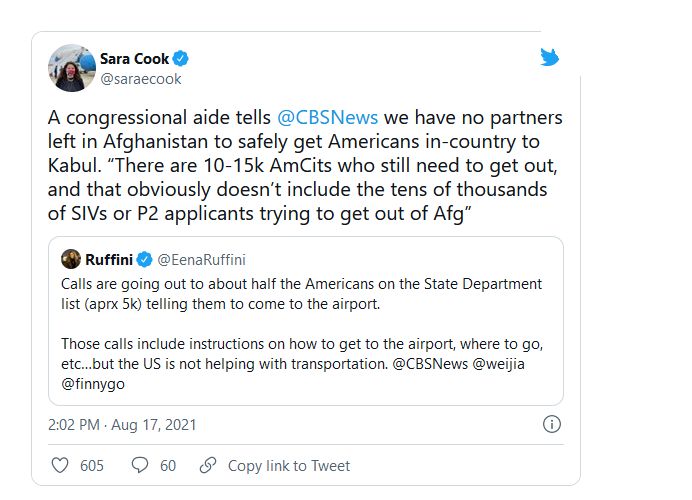Open Sara Cook's profile avatar
692x500 pixels.
tap(72, 68)
